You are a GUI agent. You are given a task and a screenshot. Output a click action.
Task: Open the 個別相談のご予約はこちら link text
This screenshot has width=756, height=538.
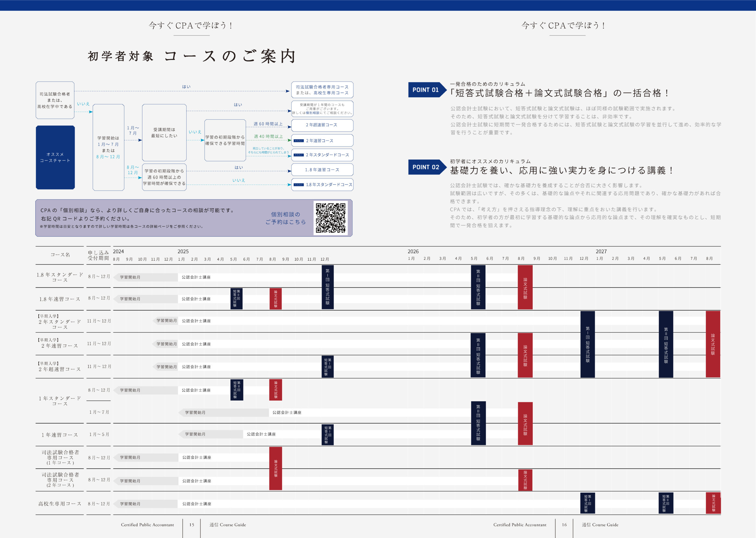[286, 218]
